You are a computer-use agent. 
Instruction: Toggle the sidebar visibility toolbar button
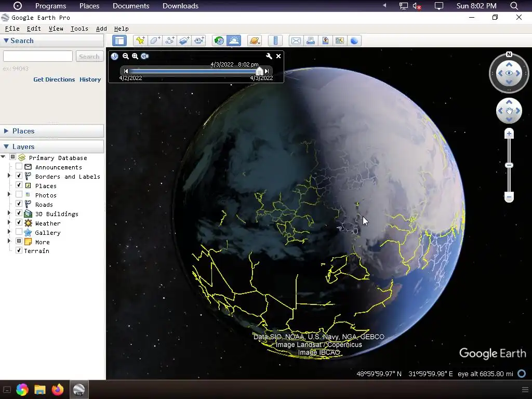click(119, 41)
